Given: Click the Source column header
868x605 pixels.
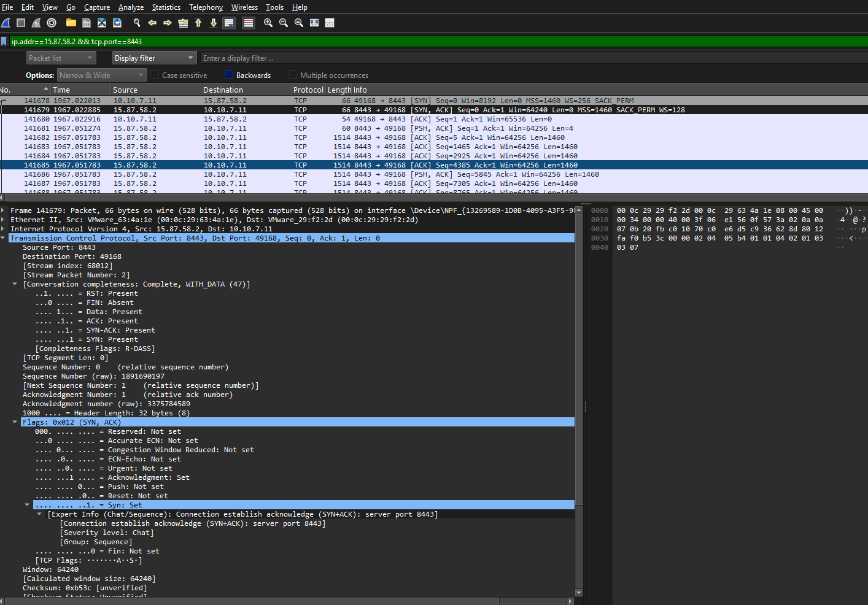Looking at the screenshot, I should pyautogui.click(x=125, y=90).
